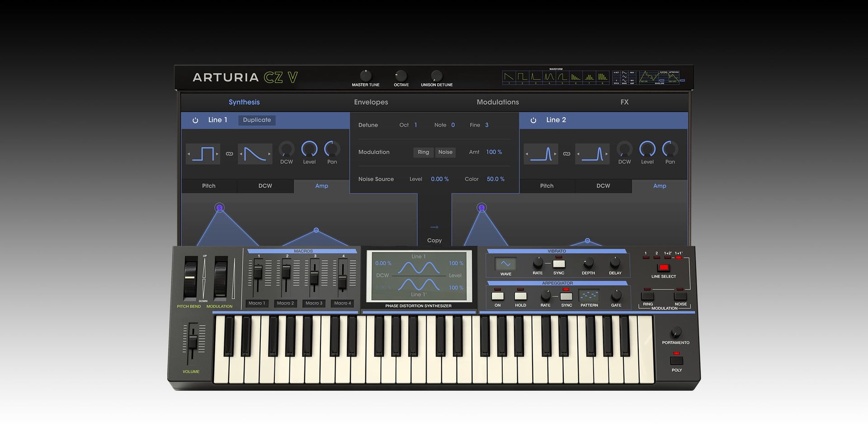Click Line 2 waveform link icon
This screenshot has width=868, height=427.
tap(566, 154)
